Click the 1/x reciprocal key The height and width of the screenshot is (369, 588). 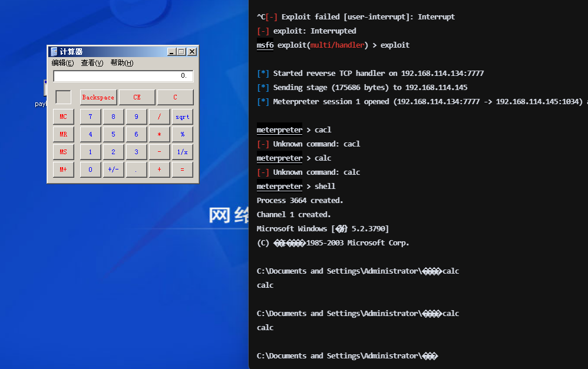[182, 152]
